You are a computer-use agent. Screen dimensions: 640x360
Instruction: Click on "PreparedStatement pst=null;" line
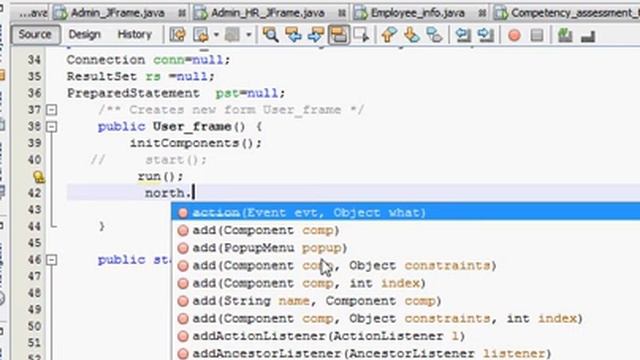tap(176, 93)
